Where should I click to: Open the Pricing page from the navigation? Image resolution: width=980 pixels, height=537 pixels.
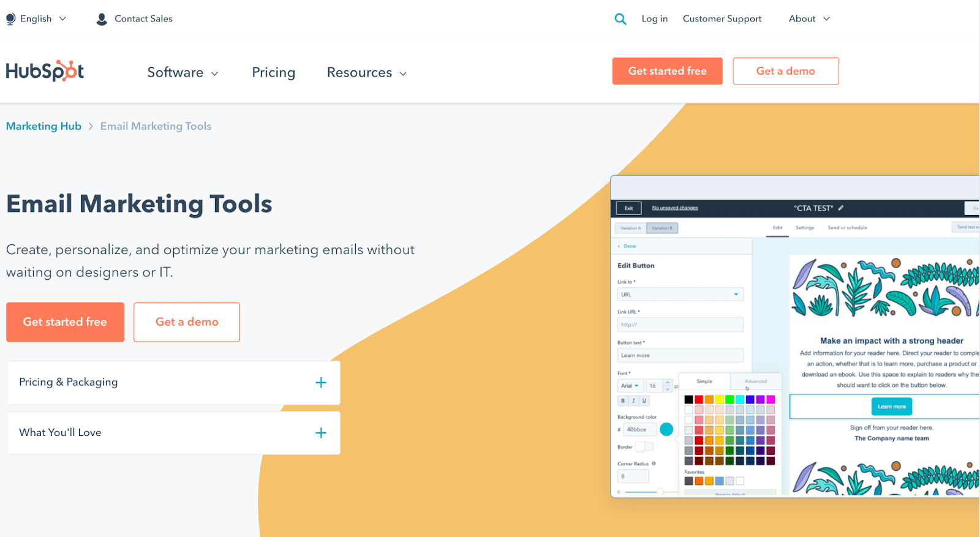[274, 72]
